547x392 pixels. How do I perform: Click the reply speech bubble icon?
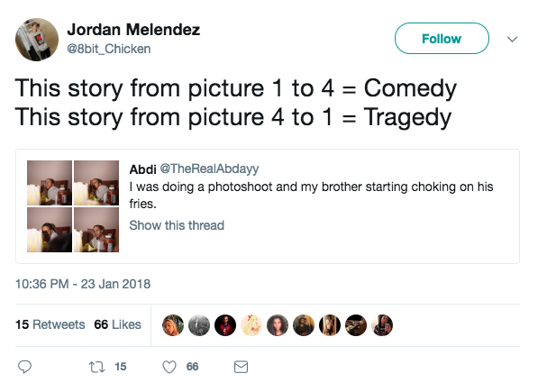point(25,367)
